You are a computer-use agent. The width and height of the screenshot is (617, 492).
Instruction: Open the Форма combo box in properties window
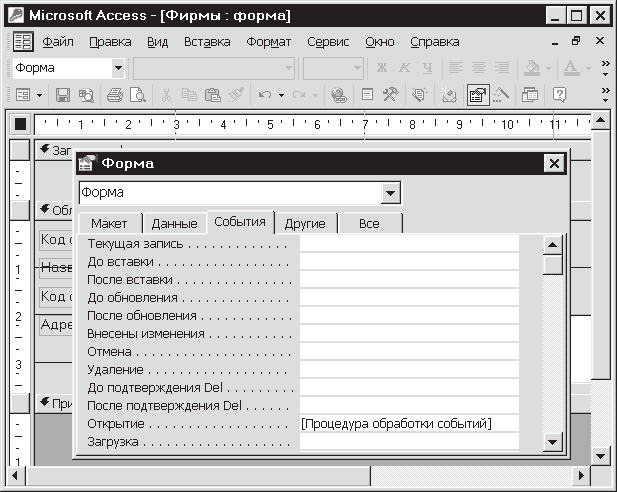pyautogui.click(x=391, y=193)
